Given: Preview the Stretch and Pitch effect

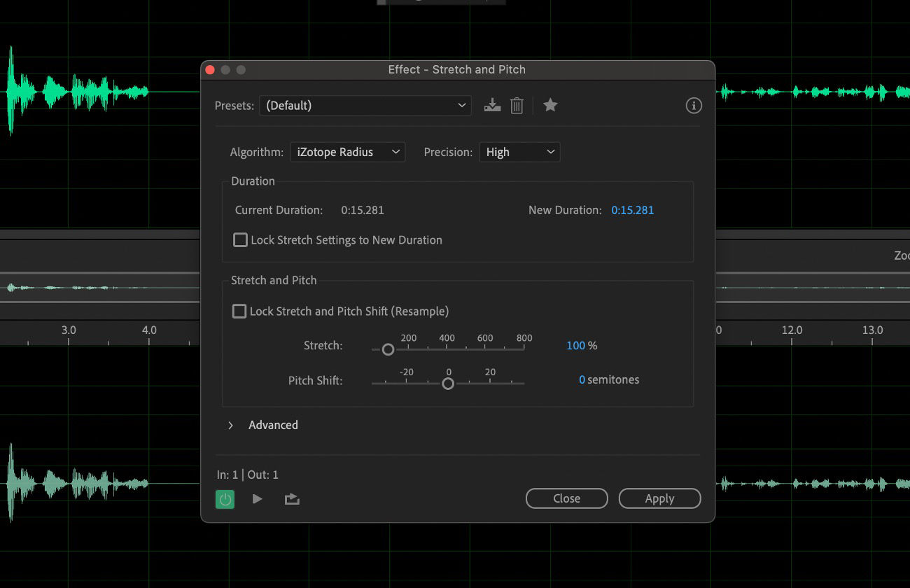Looking at the screenshot, I should [258, 498].
